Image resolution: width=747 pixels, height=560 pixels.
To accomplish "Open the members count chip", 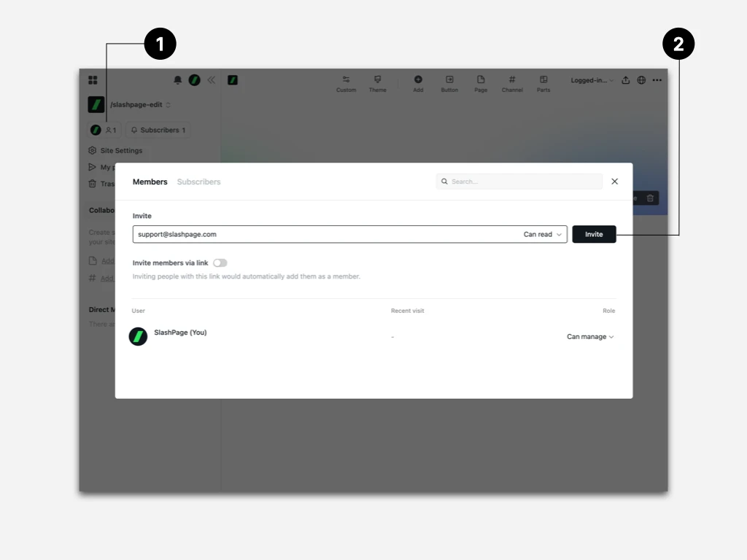I will tap(105, 130).
